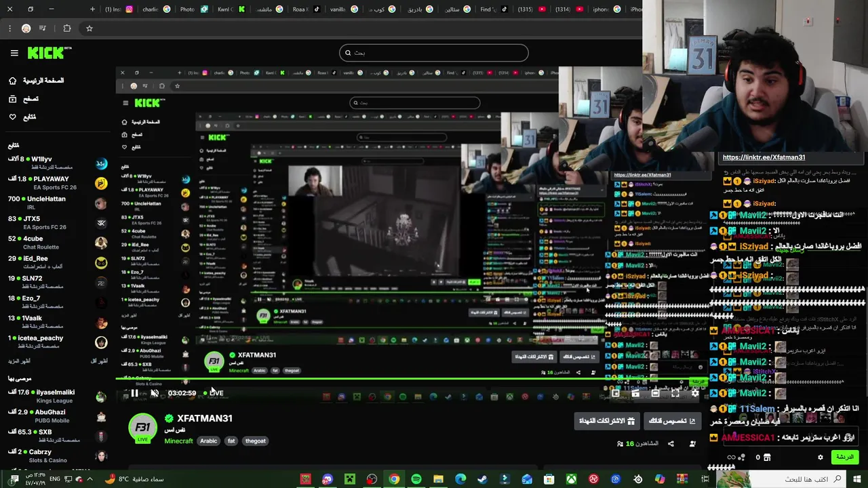Switch to the Roaa TikTok tab
The width and height of the screenshot is (868, 488).
(307, 9)
